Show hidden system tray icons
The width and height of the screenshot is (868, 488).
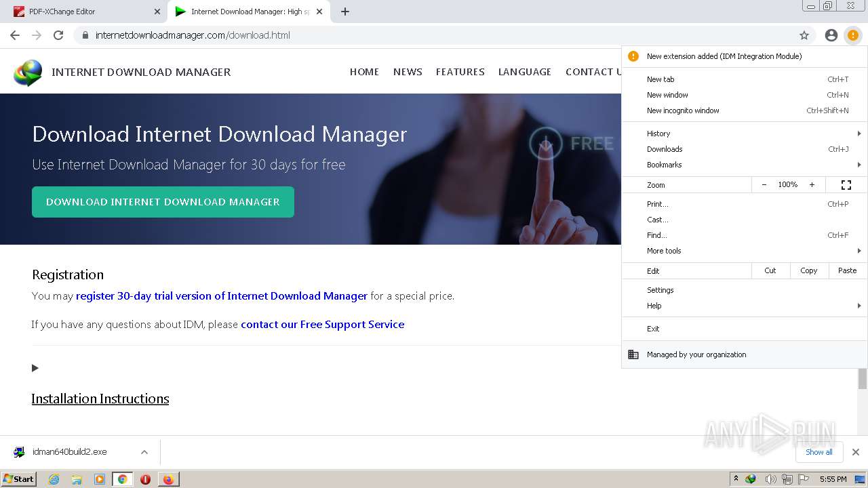(736, 479)
